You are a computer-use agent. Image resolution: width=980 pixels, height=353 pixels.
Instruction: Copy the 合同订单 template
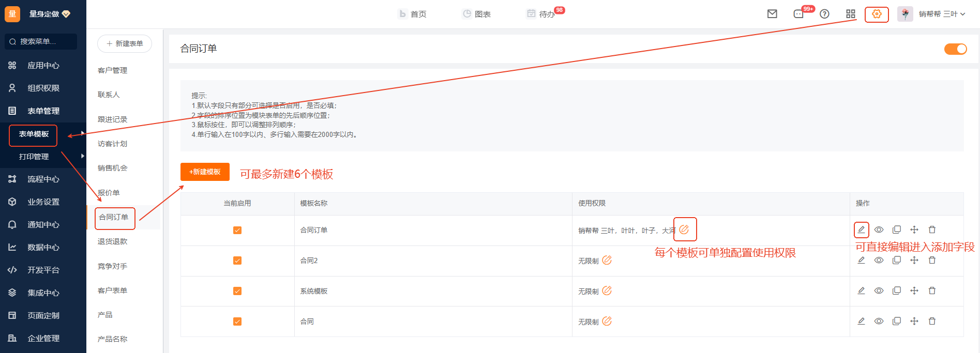tap(897, 229)
